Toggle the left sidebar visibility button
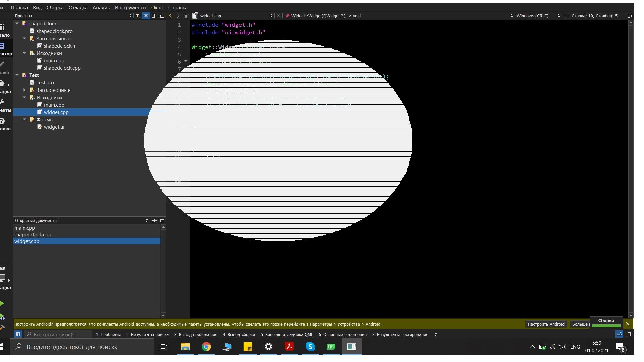This screenshot has height=362, width=644. click(x=18, y=334)
